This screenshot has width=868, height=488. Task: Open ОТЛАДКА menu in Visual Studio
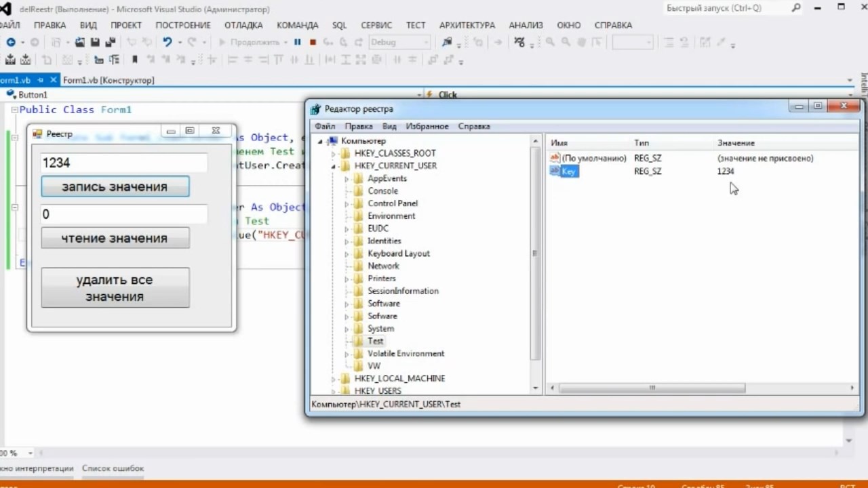point(243,25)
